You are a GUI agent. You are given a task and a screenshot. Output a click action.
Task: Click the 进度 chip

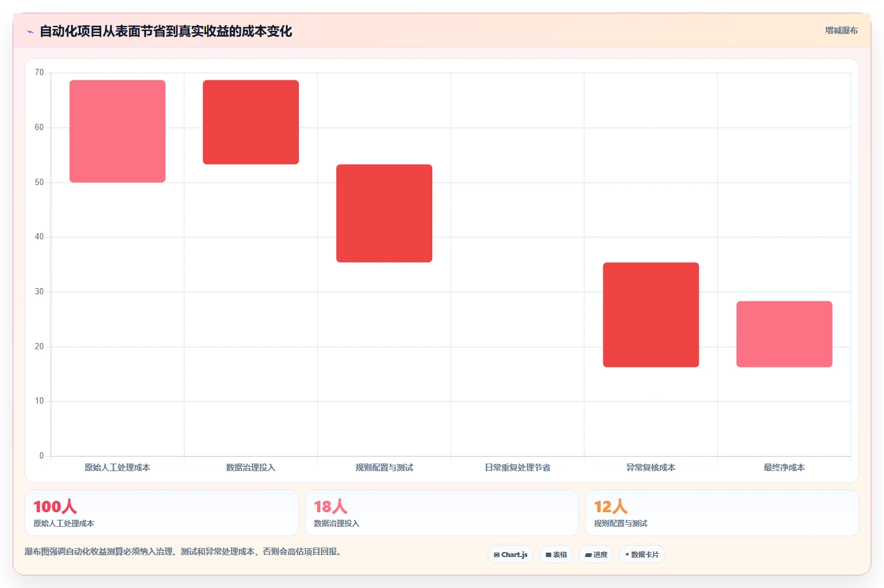(x=596, y=555)
